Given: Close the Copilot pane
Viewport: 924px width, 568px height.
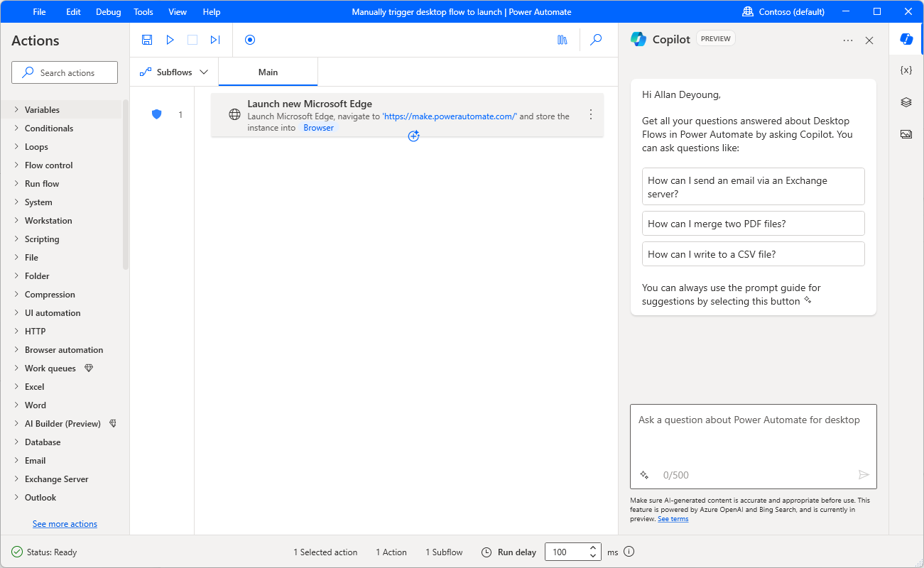Looking at the screenshot, I should coord(869,40).
